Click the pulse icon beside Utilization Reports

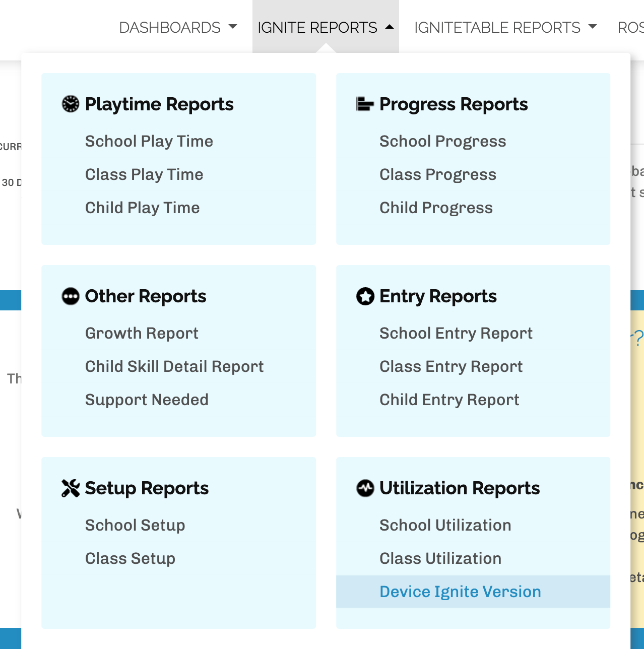pyautogui.click(x=364, y=488)
